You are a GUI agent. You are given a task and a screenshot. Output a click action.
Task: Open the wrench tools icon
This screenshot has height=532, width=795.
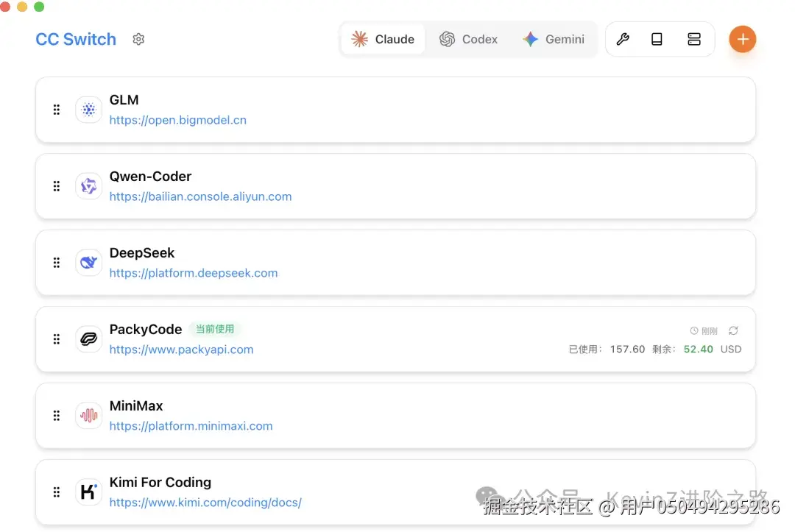(623, 39)
